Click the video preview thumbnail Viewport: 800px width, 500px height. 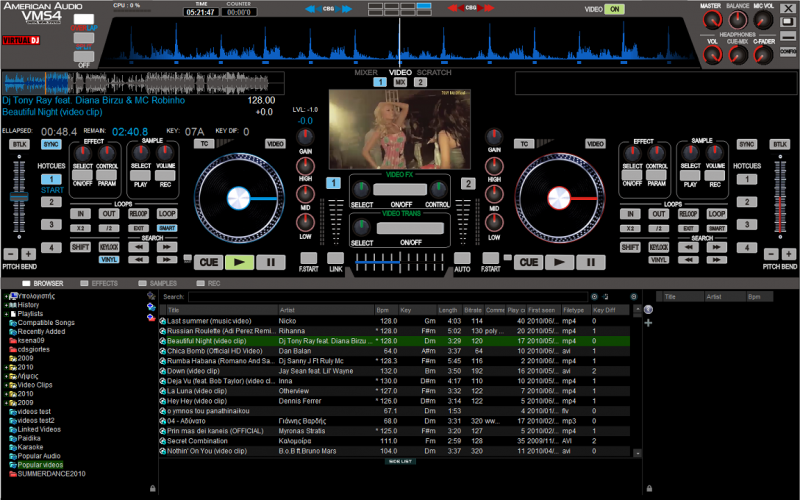tap(399, 129)
